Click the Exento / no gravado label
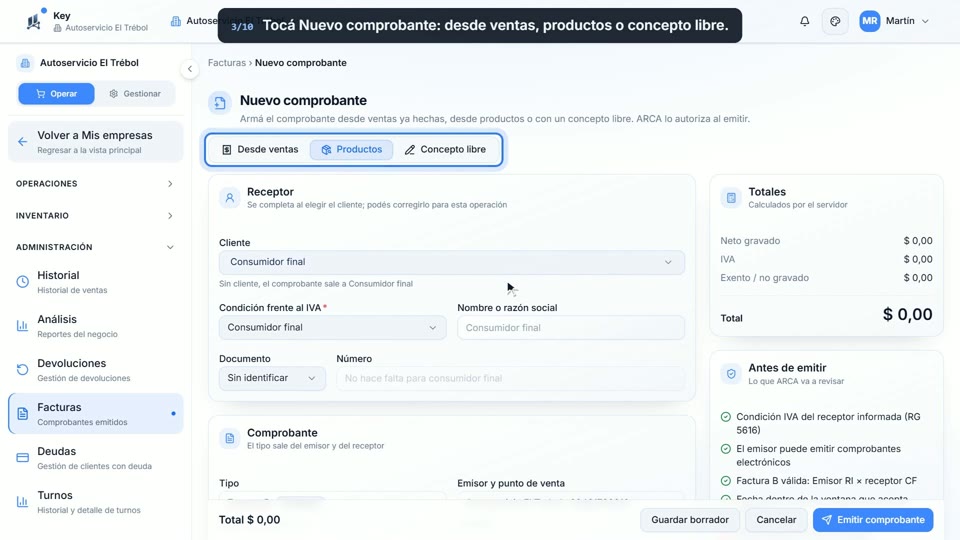 coord(764,277)
